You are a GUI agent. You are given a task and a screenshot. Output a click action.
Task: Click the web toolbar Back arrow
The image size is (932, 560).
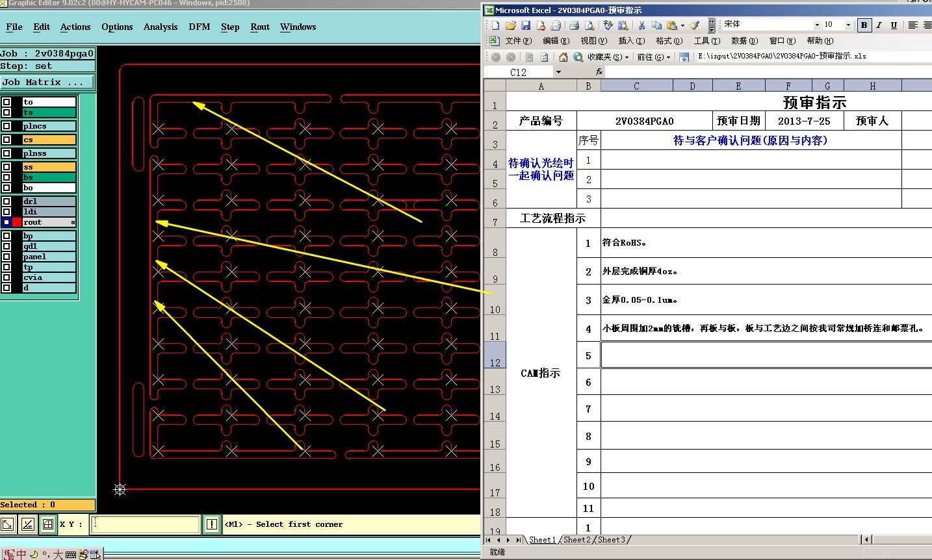point(496,57)
